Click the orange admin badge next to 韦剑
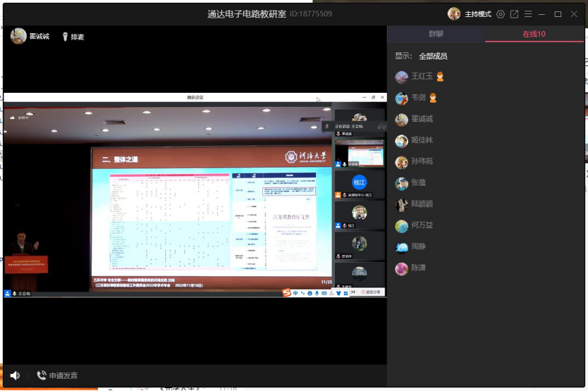This screenshot has height=391, width=588. click(x=433, y=98)
